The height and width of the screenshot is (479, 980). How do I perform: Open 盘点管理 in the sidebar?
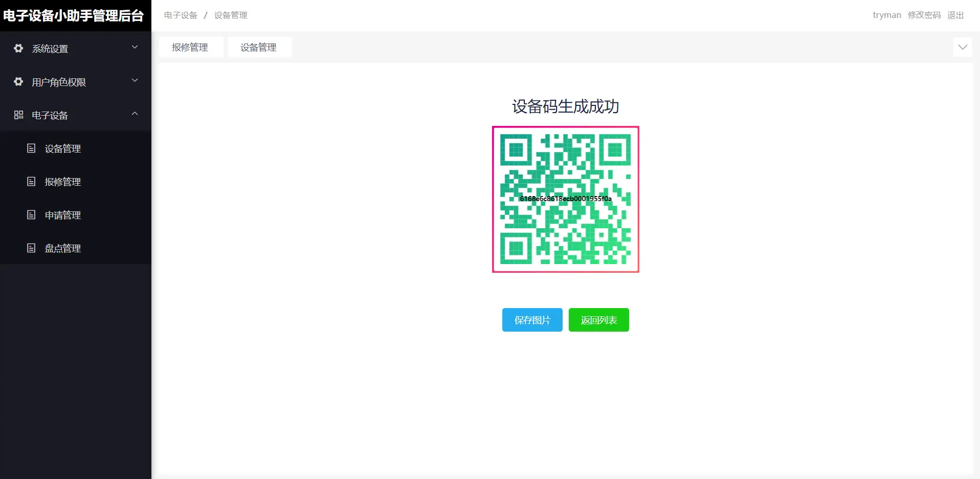(76, 248)
